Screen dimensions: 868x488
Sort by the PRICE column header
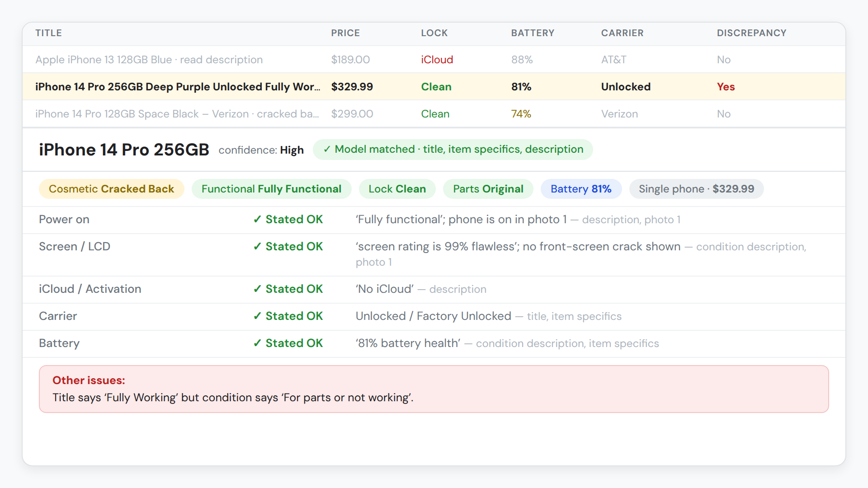(345, 33)
